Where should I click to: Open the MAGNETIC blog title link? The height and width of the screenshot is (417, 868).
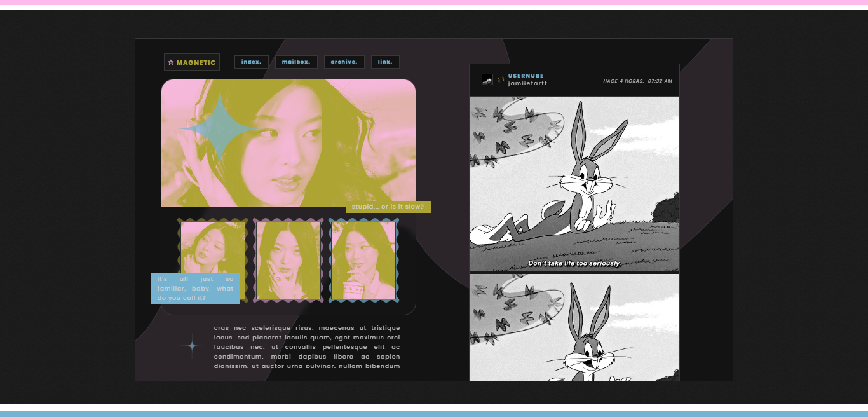click(x=192, y=62)
